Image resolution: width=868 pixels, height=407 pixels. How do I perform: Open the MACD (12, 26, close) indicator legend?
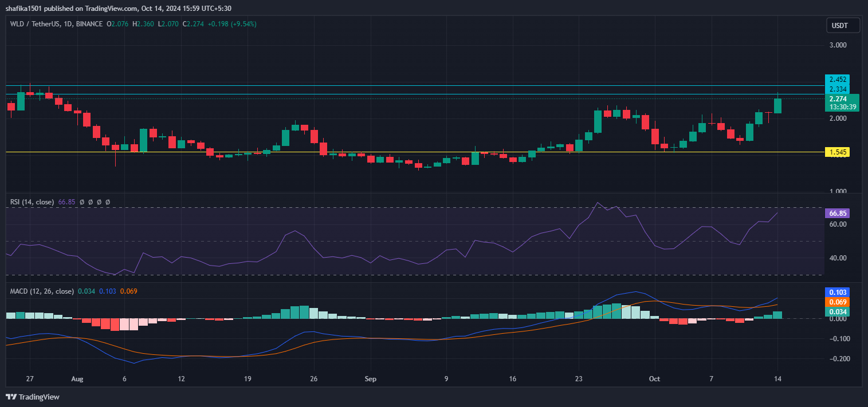click(x=42, y=291)
